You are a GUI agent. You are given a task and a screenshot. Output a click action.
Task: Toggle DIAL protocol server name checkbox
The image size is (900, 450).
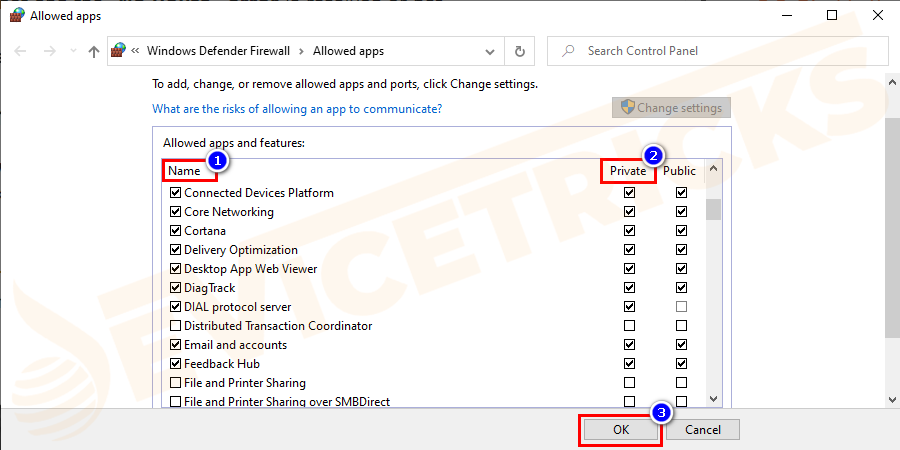click(176, 307)
